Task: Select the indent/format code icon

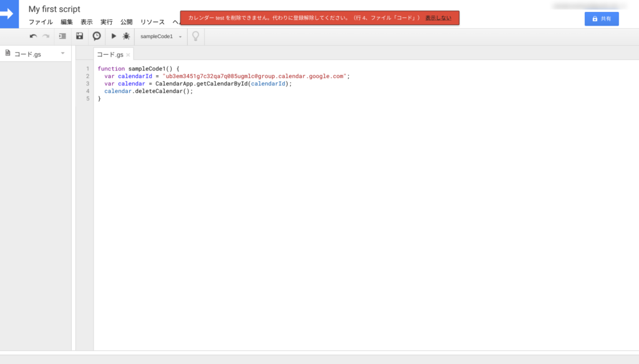Action: click(62, 36)
